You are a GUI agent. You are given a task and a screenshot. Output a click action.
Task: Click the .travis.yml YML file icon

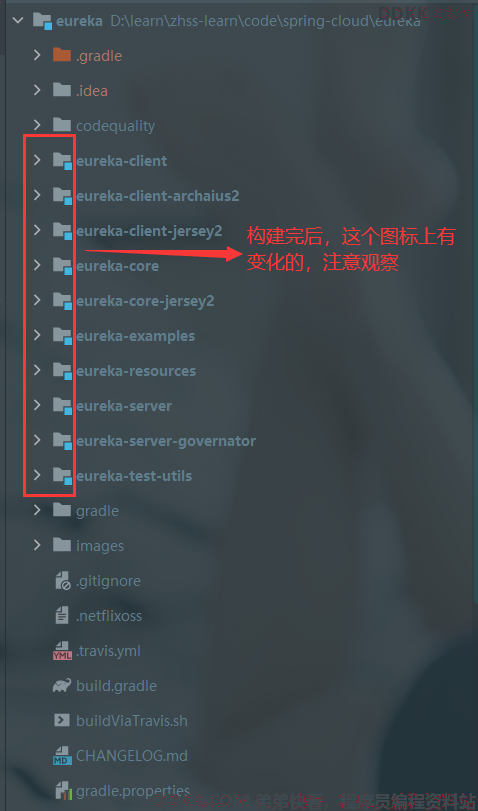[x=62, y=651]
